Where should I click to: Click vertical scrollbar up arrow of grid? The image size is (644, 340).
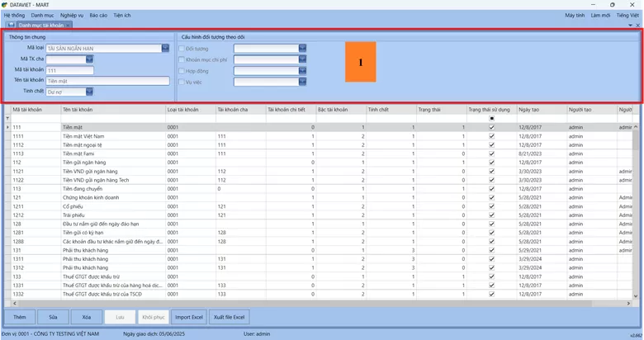[x=636, y=127]
